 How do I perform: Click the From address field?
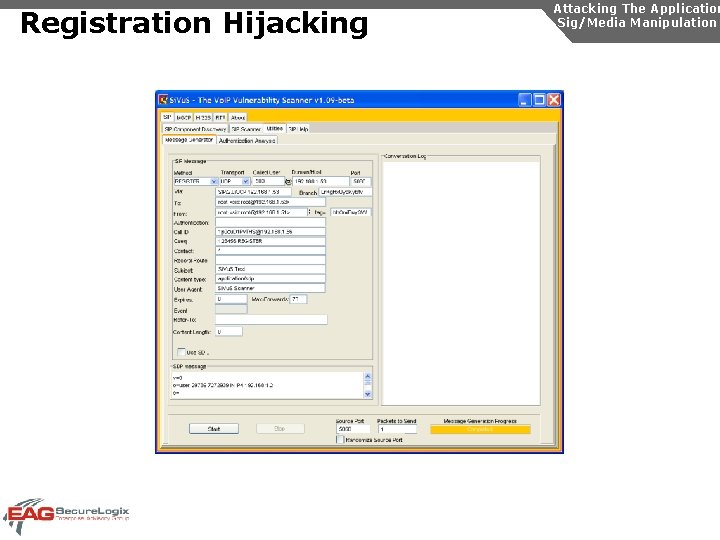click(x=261, y=212)
